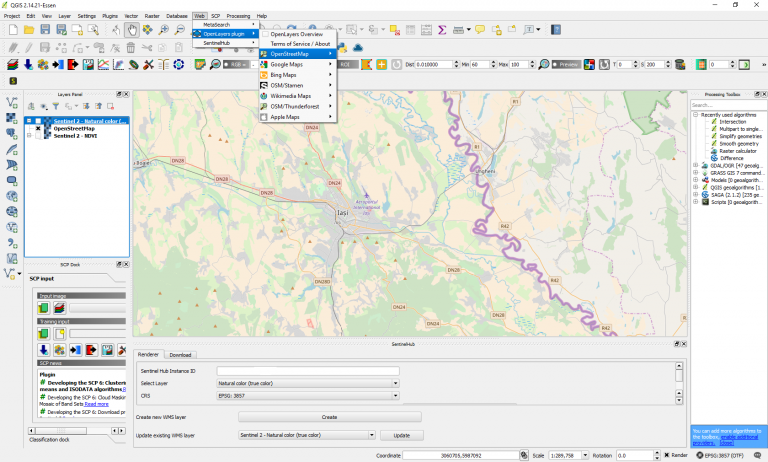Click the Processing Toolbox search field
Screen dimensions: 768x462
tap(728, 105)
